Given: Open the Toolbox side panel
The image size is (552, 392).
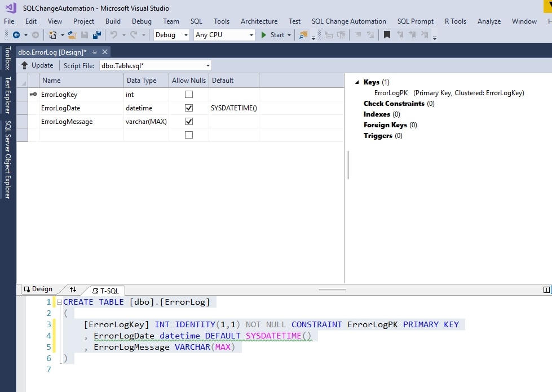Looking at the screenshot, I should coord(8,58).
